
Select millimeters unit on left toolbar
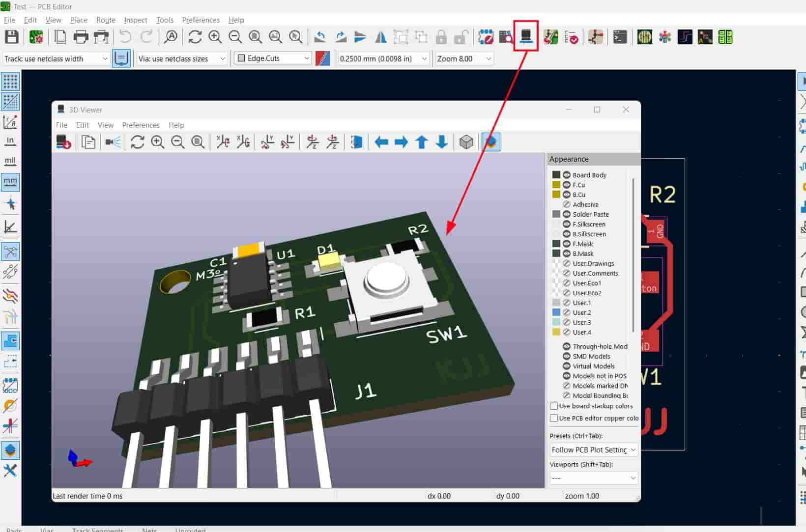coord(10,182)
